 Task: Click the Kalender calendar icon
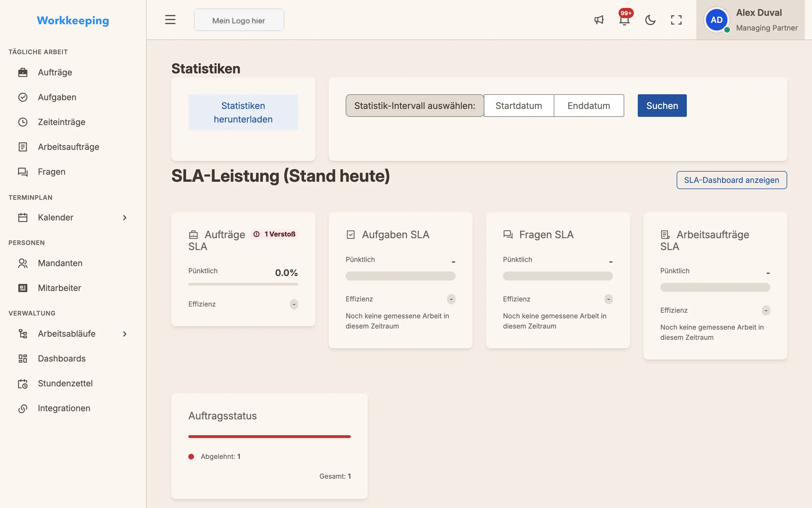(x=23, y=217)
